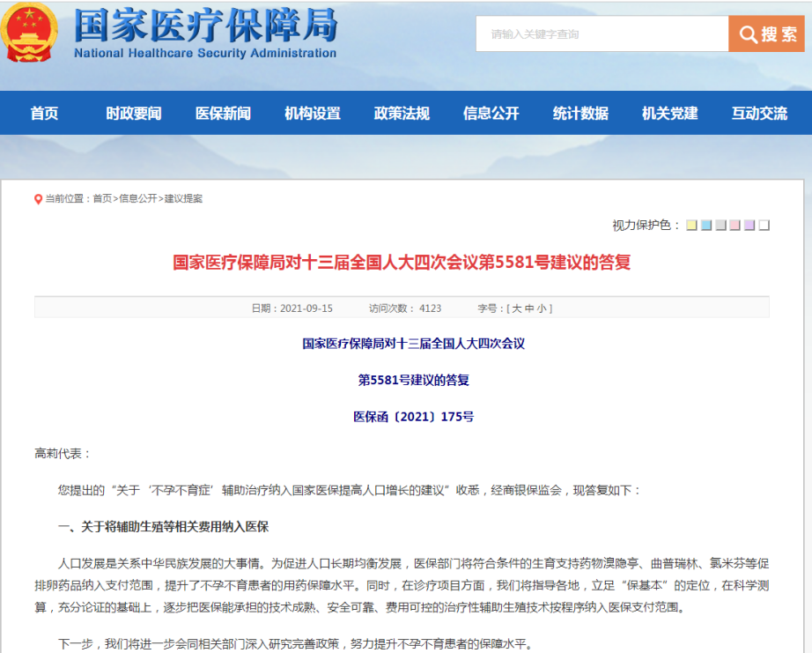
Task: Click the blue subtitle 第5581号建议的答复
Action: click(413, 380)
